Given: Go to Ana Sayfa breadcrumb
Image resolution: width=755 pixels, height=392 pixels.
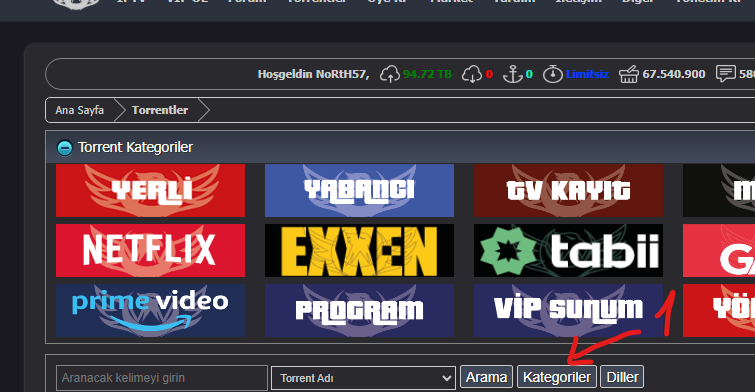Looking at the screenshot, I should click(x=79, y=110).
